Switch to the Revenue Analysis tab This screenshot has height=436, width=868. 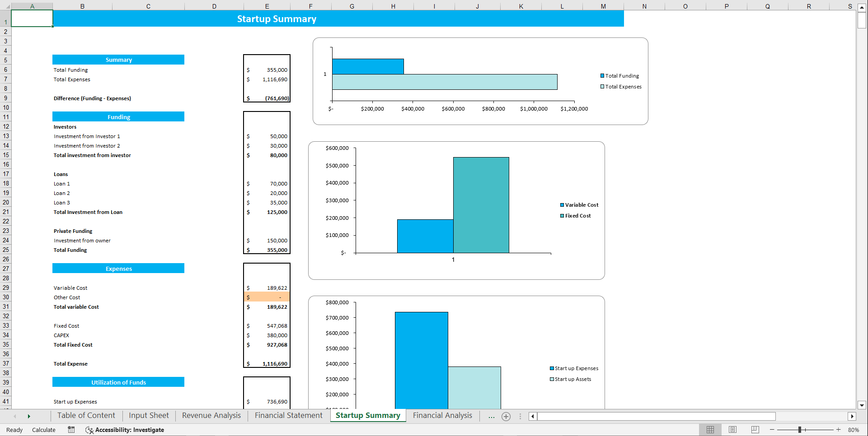point(211,415)
